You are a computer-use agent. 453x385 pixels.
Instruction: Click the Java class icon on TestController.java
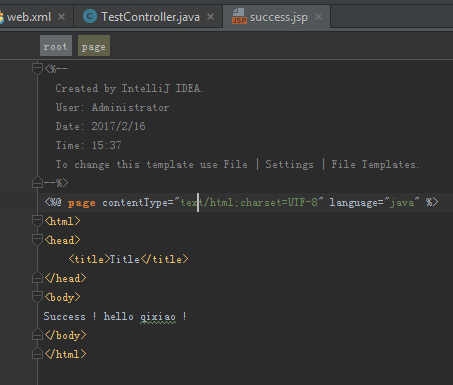90,16
